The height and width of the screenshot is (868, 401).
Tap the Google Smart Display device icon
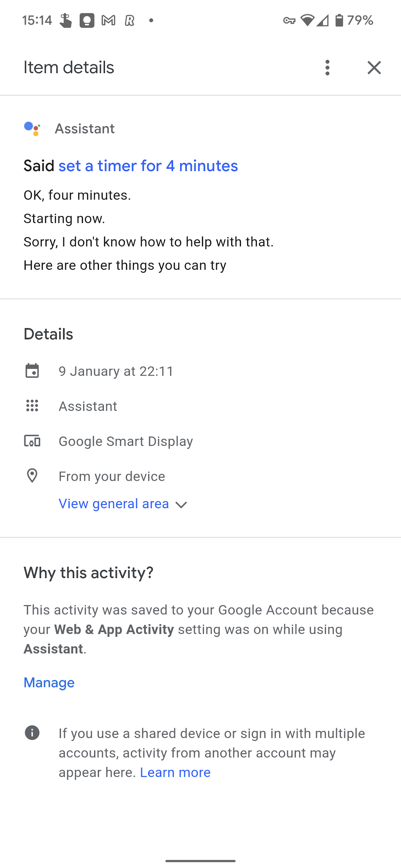[32, 441]
